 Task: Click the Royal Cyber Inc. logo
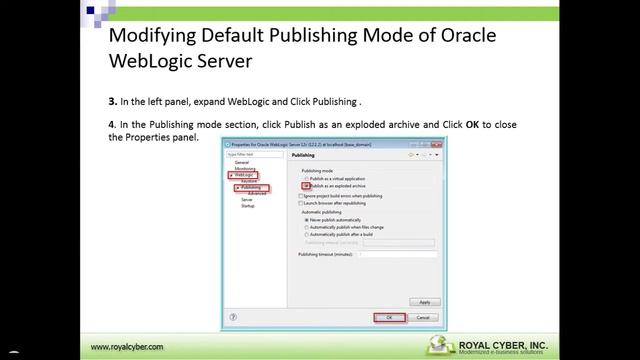488,345
